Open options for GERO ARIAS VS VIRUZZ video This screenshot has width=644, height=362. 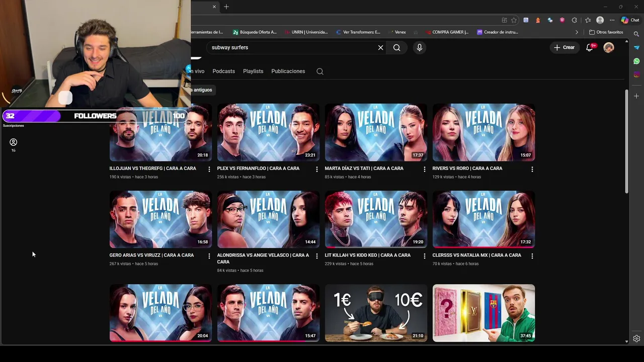209,256
